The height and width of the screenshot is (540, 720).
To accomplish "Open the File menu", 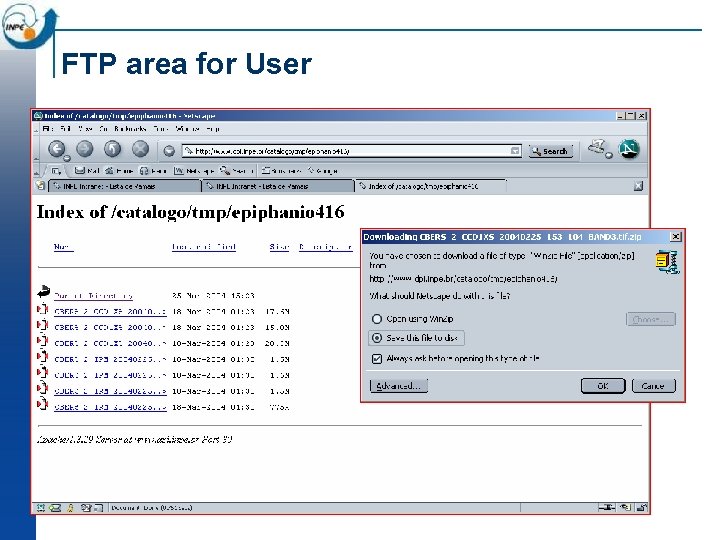I will (48, 129).
